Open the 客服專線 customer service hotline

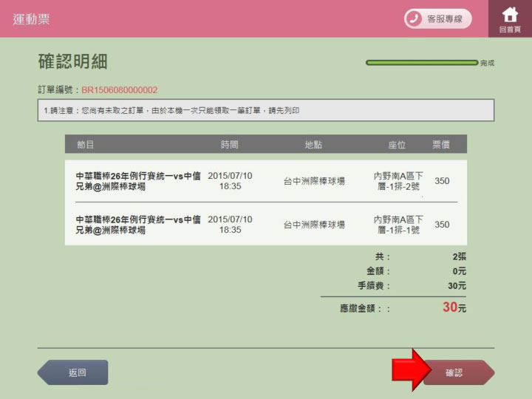(x=437, y=18)
